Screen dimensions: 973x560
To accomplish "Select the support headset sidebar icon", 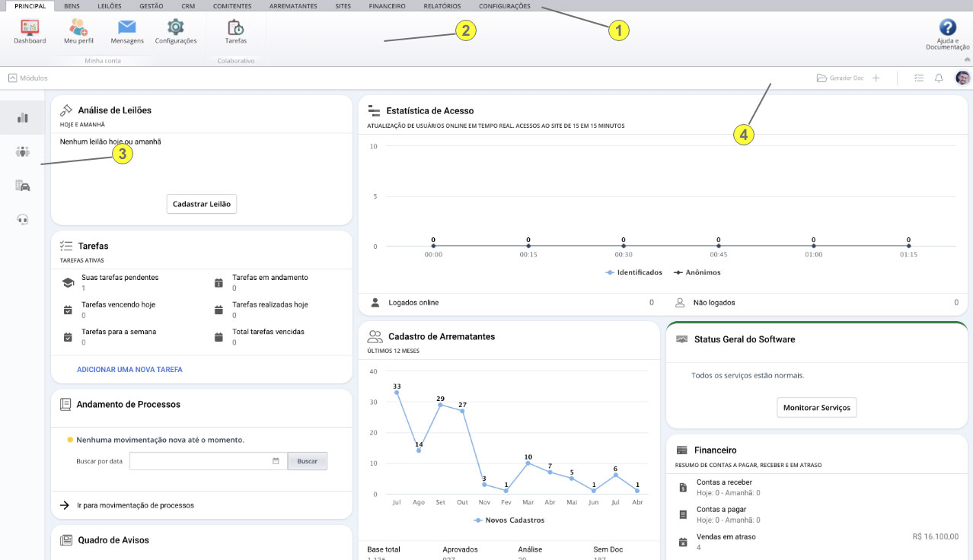I will tap(23, 219).
